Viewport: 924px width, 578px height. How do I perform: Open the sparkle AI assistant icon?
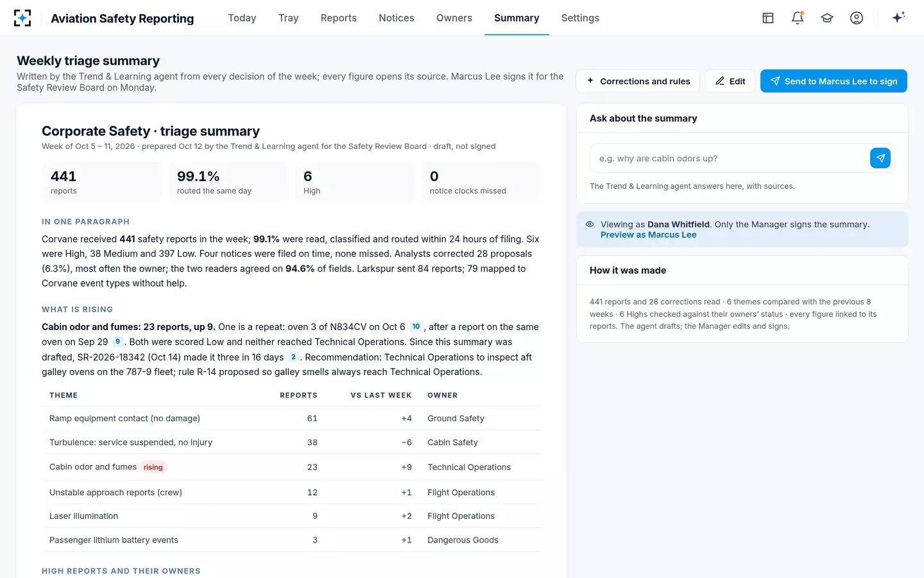point(898,17)
